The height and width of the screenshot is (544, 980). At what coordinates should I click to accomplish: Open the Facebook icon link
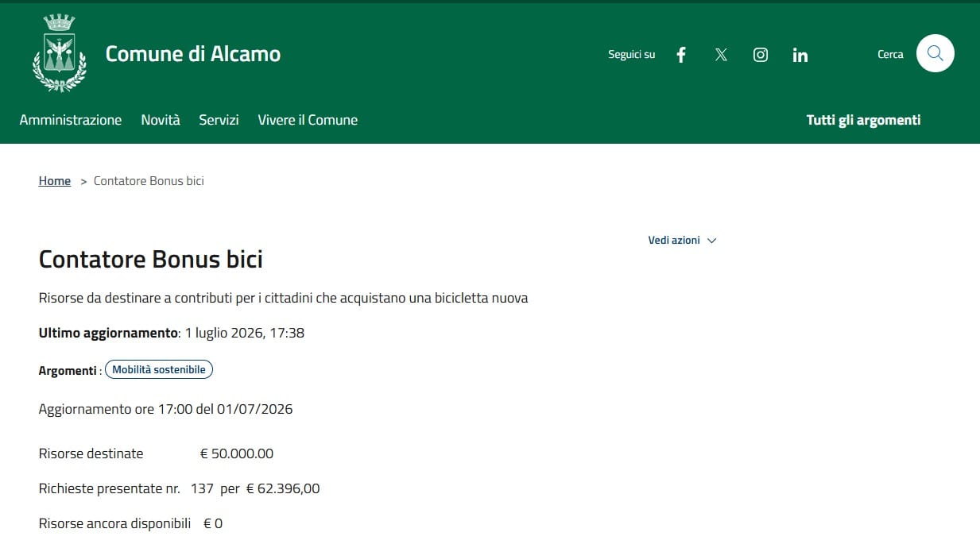(681, 55)
